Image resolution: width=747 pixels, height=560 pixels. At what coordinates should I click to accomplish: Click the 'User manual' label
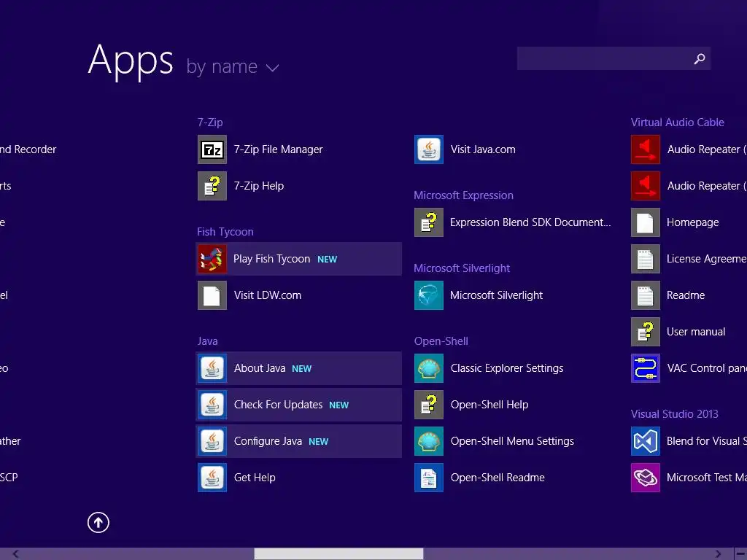696,332
